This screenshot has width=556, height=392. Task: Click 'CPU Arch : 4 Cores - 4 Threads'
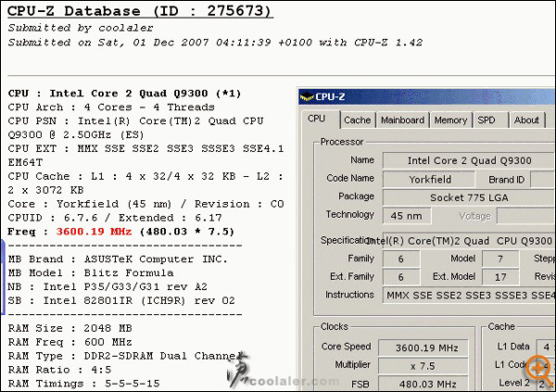pos(111,107)
